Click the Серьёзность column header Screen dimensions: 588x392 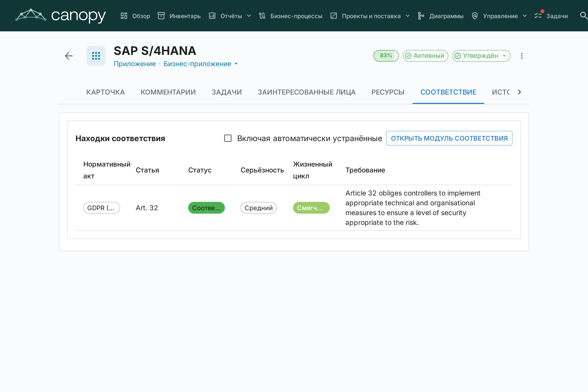pyautogui.click(x=262, y=170)
